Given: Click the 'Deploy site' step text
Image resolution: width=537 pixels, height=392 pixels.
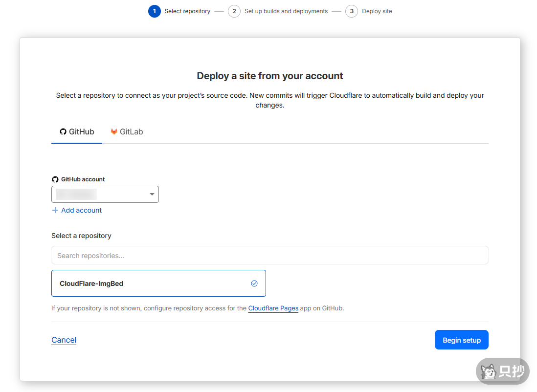Looking at the screenshot, I should click(x=377, y=11).
